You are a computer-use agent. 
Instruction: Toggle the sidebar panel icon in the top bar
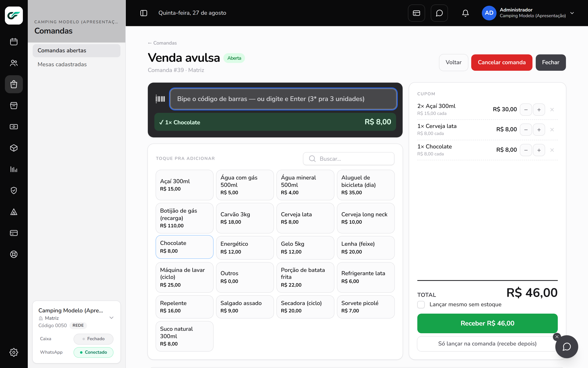pos(144,13)
